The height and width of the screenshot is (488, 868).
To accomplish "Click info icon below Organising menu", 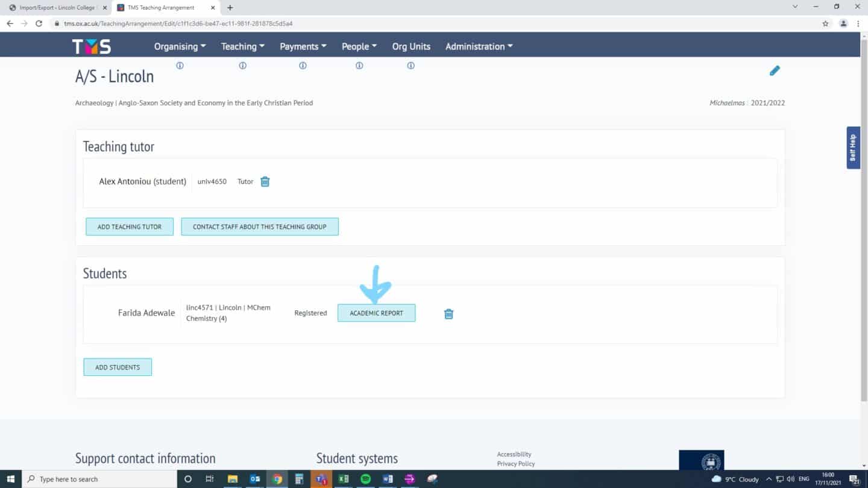I will (180, 66).
